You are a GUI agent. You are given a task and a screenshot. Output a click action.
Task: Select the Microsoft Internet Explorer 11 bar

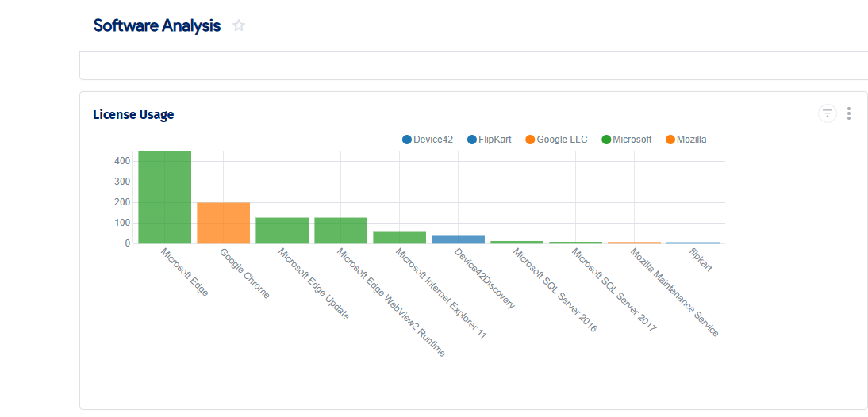click(399, 238)
